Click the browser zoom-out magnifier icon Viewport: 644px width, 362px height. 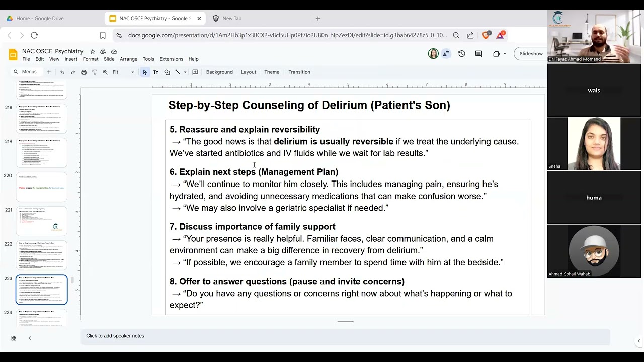[x=456, y=35]
